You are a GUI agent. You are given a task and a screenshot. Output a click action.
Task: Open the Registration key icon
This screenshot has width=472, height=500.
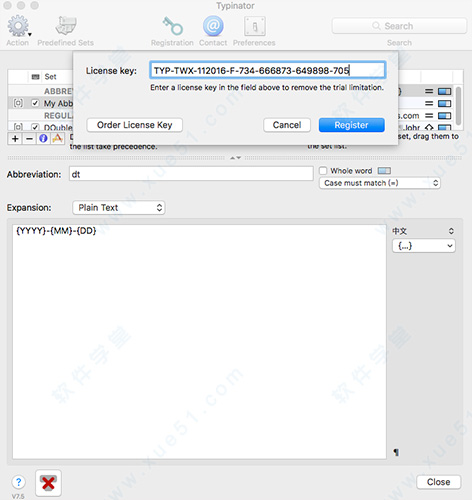[172, 26]
